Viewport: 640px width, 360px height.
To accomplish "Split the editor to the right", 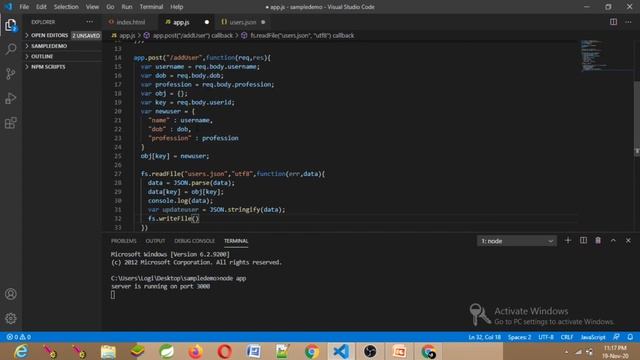I will tap(613, 22).
